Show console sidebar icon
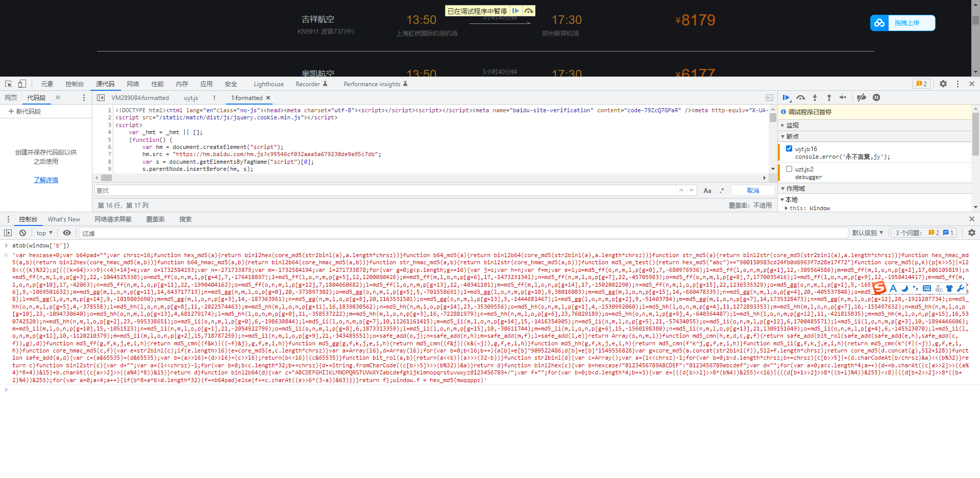 8,233
